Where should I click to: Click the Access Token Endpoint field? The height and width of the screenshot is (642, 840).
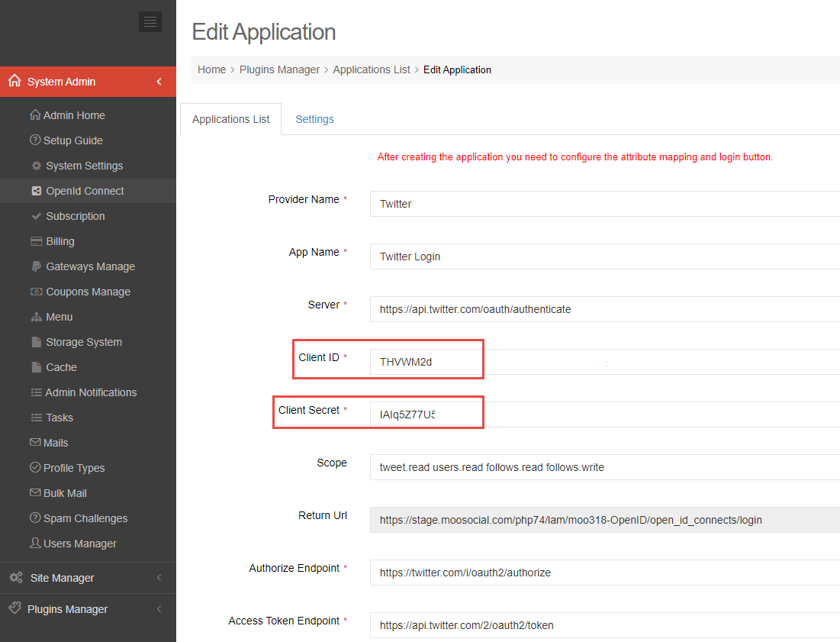605,625
